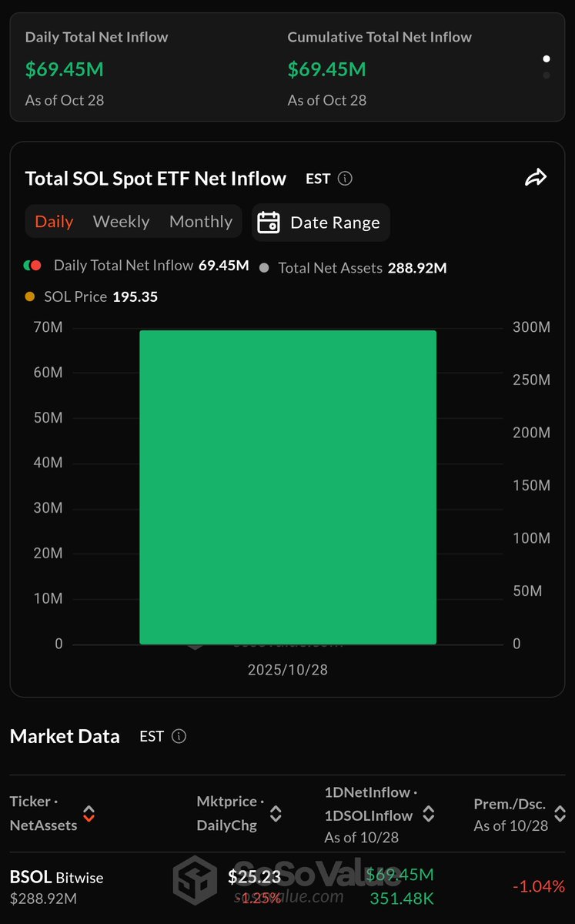Screen dimensions: 575x924
Task: Sort by Prem./Dsc. column arrows
Action: tap(560, 814)
